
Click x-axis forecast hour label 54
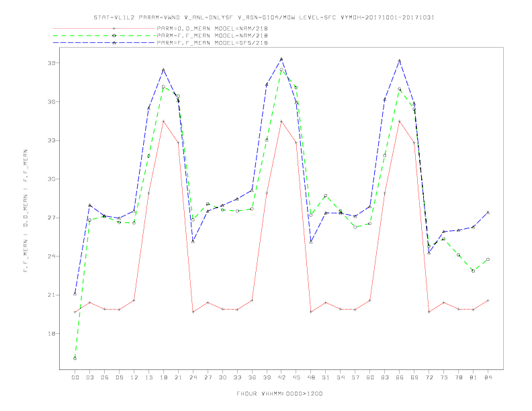coord(341,377)
